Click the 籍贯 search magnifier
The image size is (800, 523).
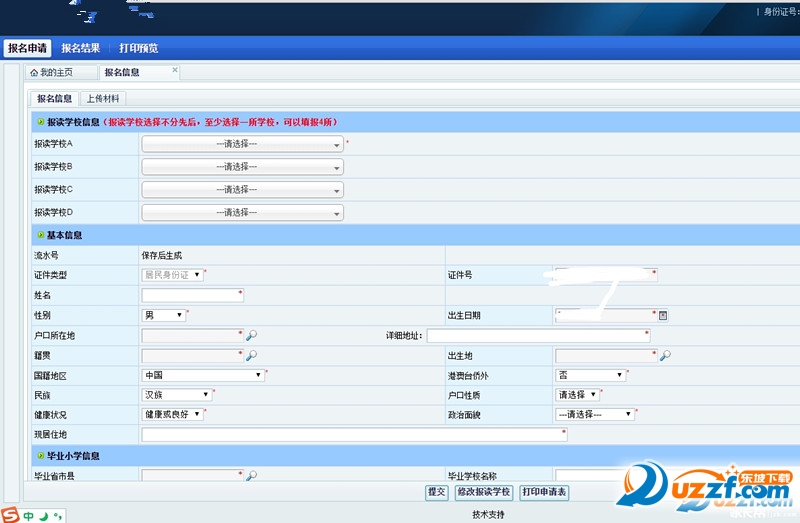[x=252, y=355]
